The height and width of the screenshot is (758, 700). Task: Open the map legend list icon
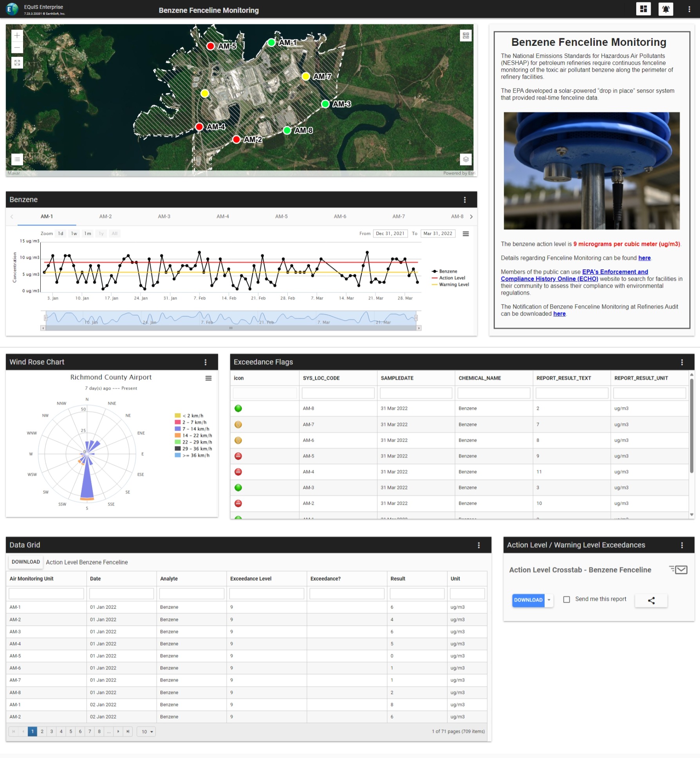tap(17, 159)
